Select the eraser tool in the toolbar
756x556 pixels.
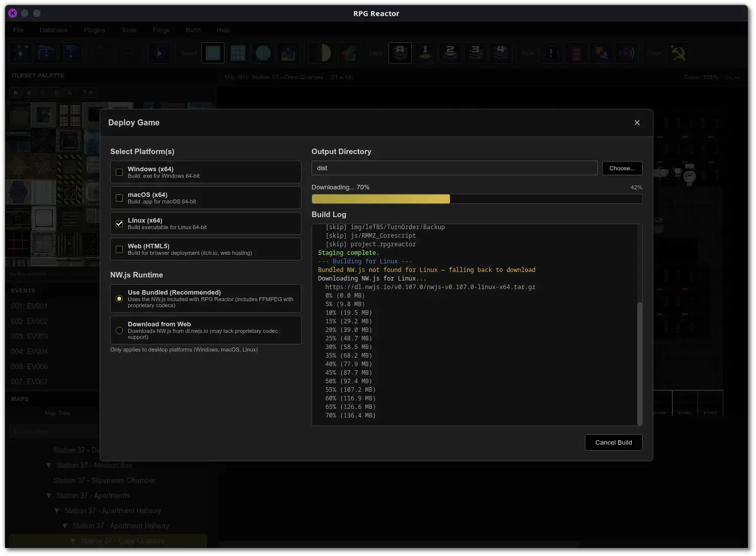(x=350, y=53)
